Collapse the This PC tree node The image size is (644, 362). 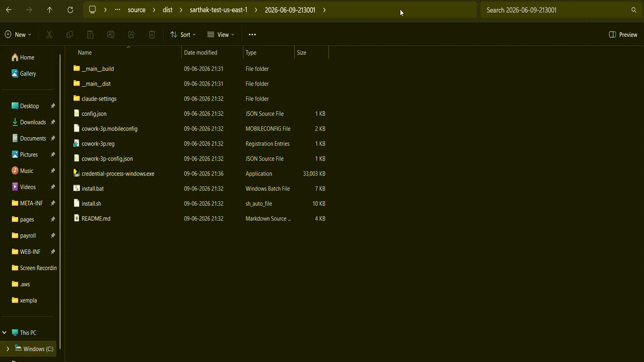coord(4,333)
